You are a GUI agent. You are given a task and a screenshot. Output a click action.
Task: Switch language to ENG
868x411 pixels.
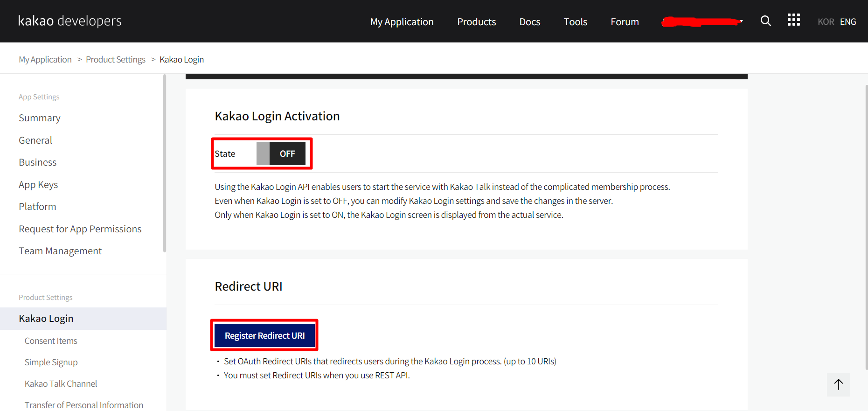[848, 22]
